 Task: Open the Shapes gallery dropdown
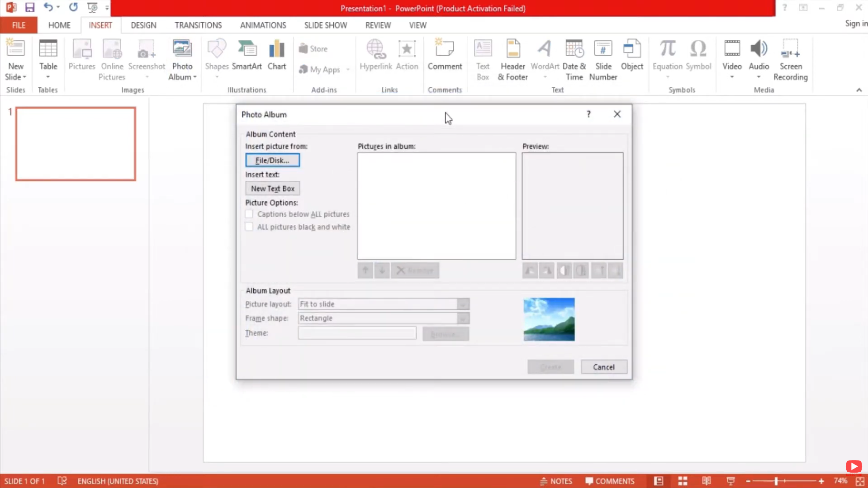217,77
